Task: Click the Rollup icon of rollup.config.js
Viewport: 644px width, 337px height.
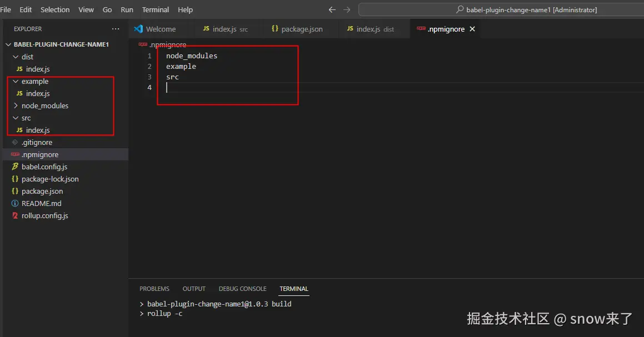Action: [15, 215]
